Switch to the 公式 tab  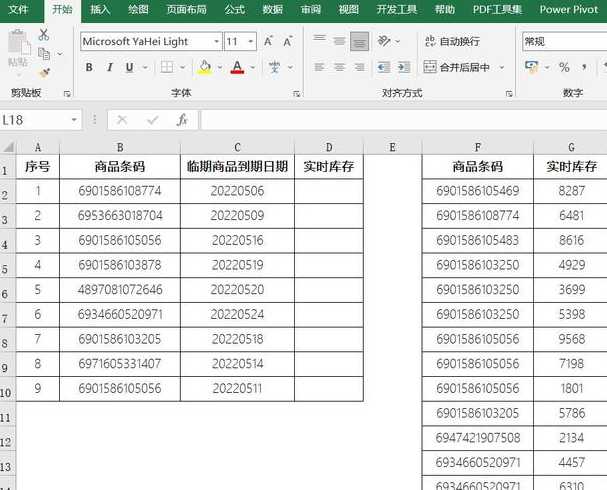tap(235, 9)
